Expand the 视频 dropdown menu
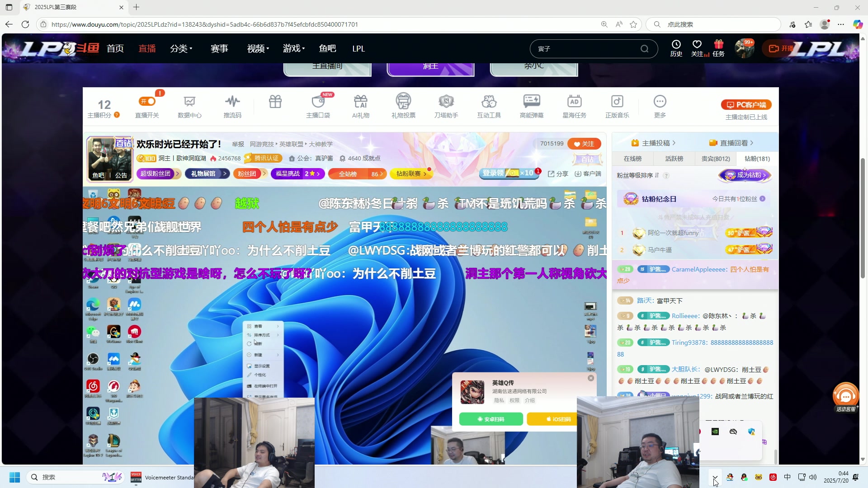Screen dimensions: 868x488 tap(258, 48)
